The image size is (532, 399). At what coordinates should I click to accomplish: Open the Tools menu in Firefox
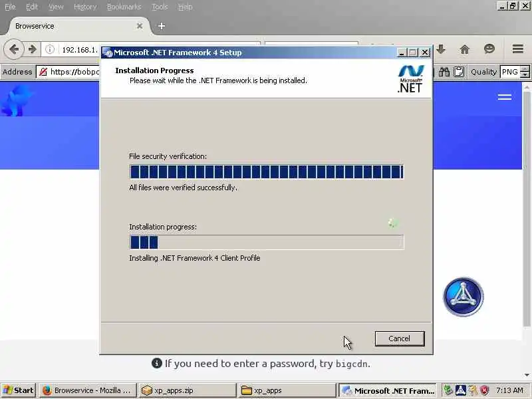(160, 7)
